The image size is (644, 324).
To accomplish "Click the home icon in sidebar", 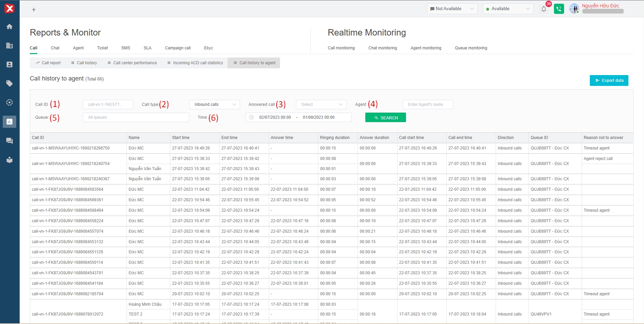I will click(x=9, y=27).
